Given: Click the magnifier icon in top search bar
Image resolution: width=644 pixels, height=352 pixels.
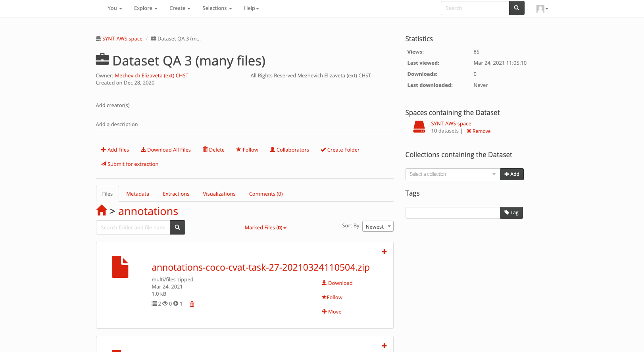Looking at the screenshot, I should (517, 8).
